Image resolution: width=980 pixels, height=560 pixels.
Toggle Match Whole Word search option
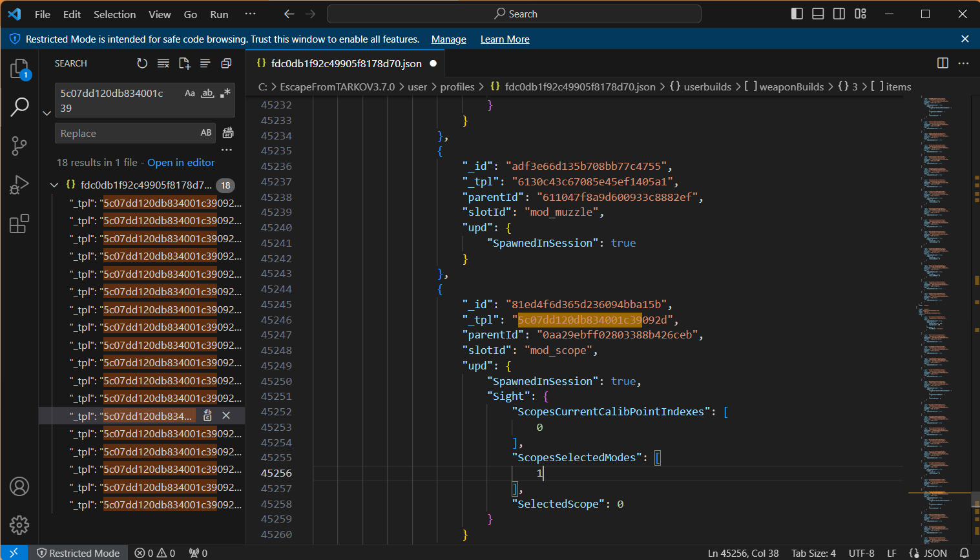pyautogui.click(x=207, y=94)
